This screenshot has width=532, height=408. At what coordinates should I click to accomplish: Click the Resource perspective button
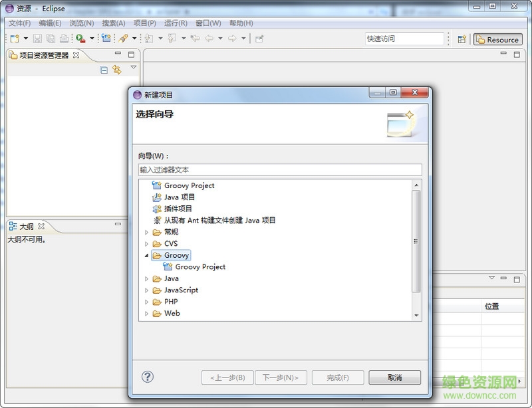coord(497,39)
